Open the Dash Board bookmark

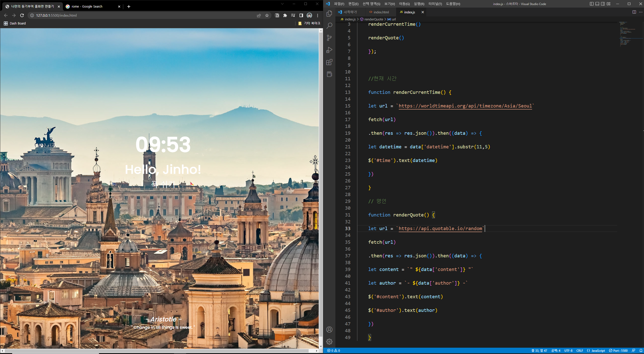[x=15, y=23]
